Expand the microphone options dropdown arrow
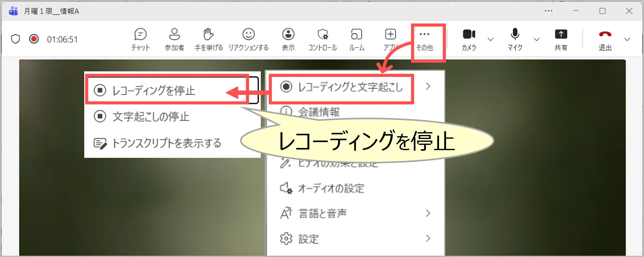 click(537, 40)
